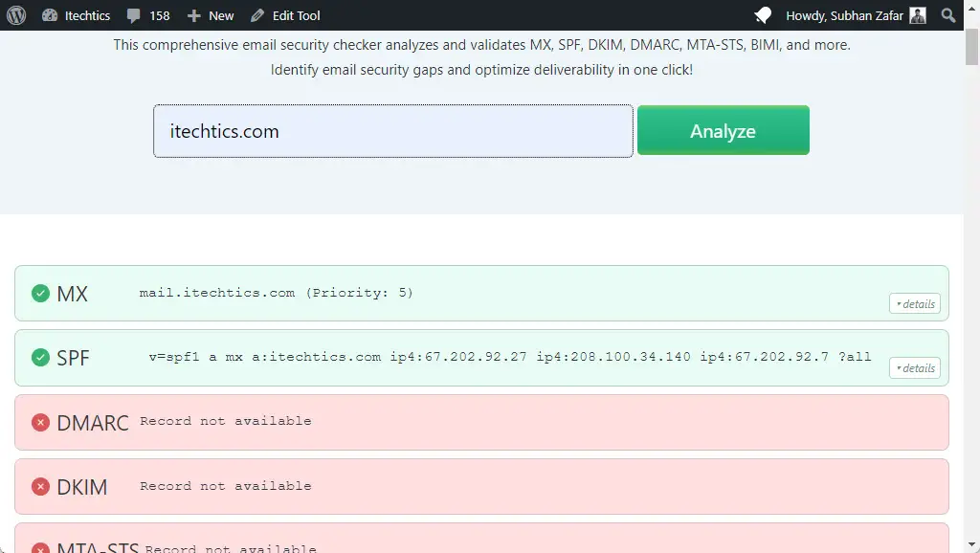Expand the SPF record details
Image resolution: width=980 pixels, height=553 pixels.
(x=915, y=368)
